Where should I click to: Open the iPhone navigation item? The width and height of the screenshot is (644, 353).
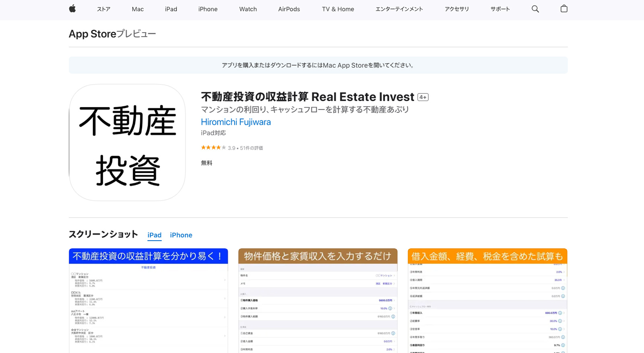coord(208,9)
